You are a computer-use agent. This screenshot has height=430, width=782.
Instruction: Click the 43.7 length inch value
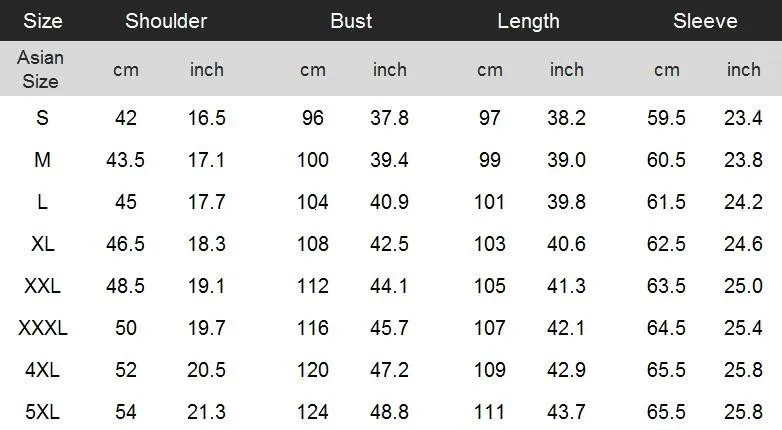[x=566, y=412]
